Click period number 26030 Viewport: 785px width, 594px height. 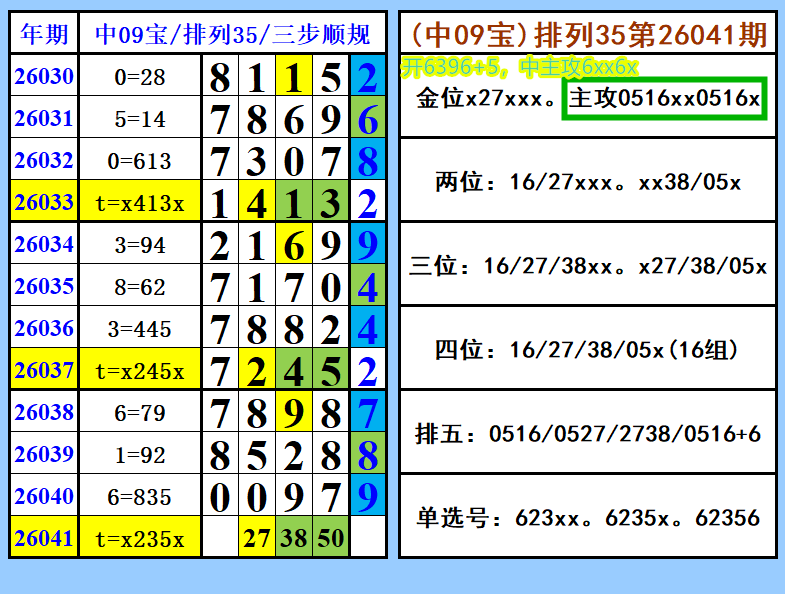point(44,76)
